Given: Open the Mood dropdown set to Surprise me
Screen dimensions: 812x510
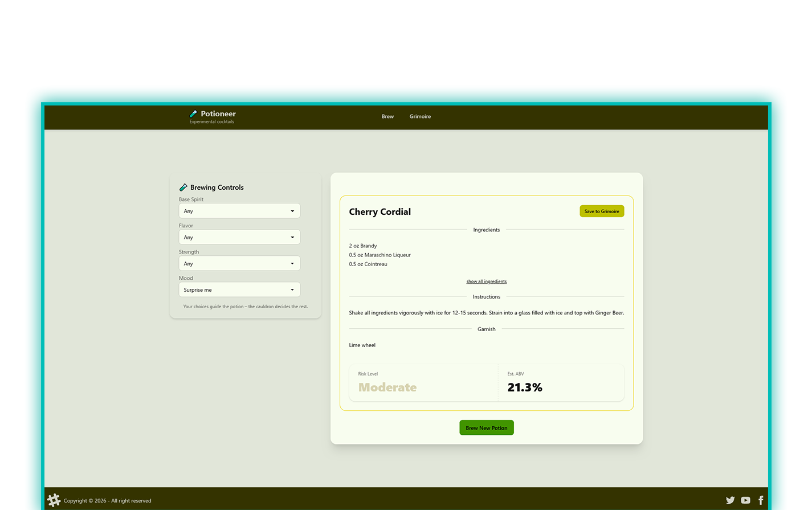Looking at the screenshot, I should (x=239, y=289).
